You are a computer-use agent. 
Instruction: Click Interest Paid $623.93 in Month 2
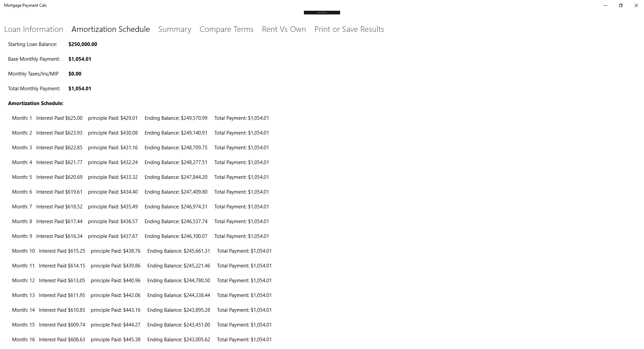59,133
